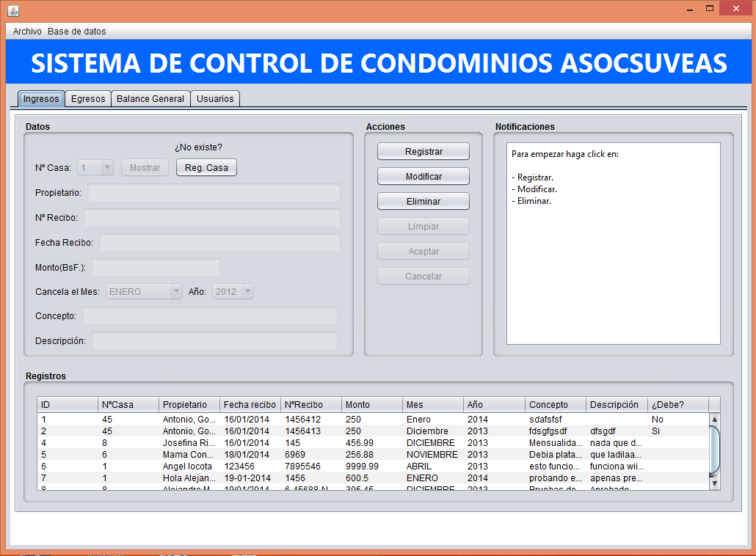Click the Monto(BsF.) input field
The width and height of the screenshot is (756, 556).
156,268
